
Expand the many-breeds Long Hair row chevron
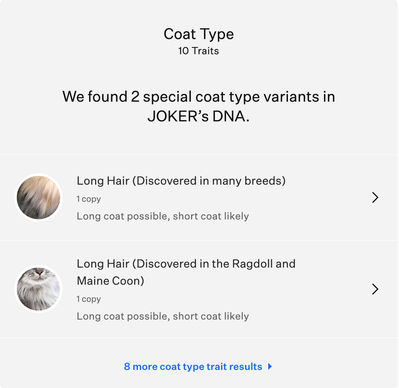pyautogui.click(x=375, y=197)
